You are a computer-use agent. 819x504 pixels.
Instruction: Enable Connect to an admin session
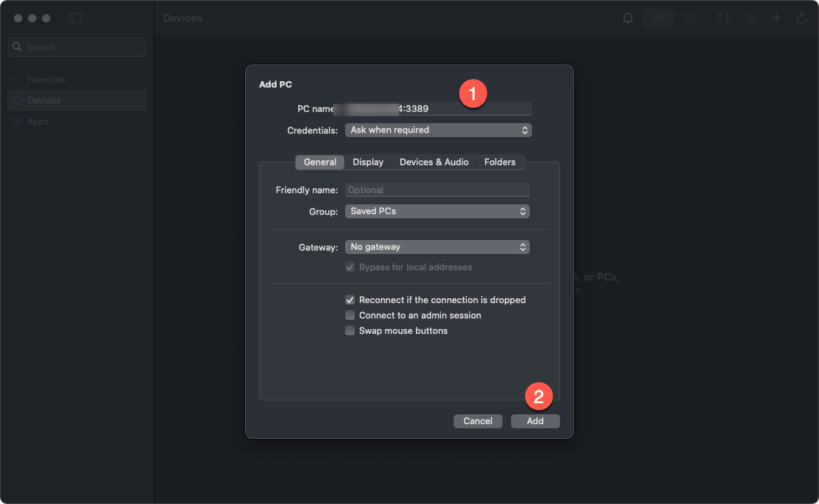click(x=350, y=315)
